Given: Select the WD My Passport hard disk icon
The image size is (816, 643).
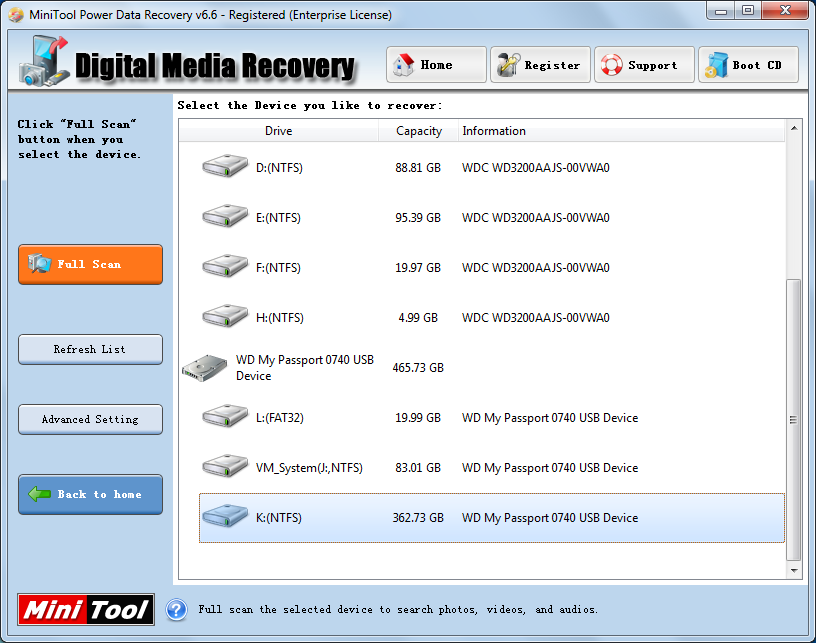Looking at the screenshot, I should pos(205,368).
